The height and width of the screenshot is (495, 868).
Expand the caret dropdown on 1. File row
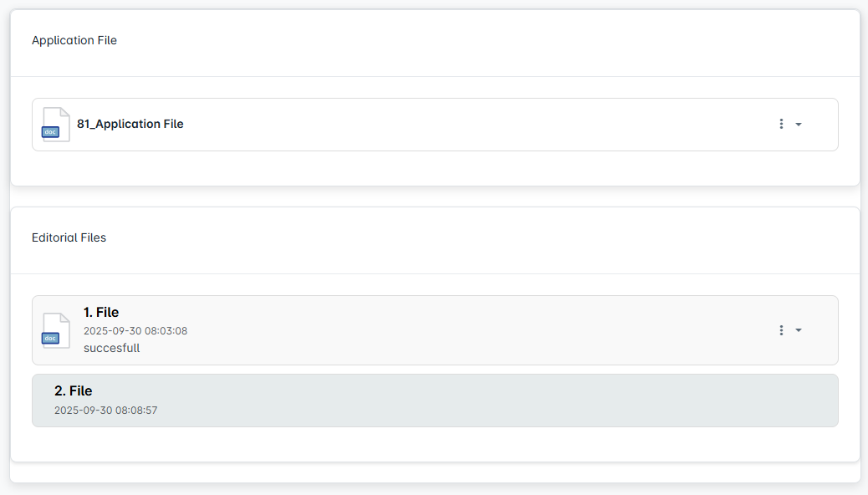[x=799, y=330]
